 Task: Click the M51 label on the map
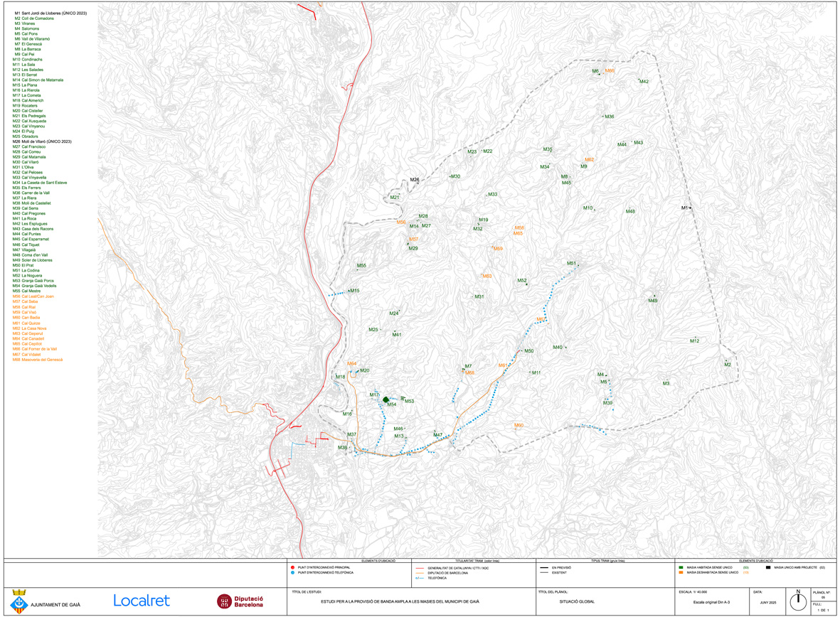[572, 264]
